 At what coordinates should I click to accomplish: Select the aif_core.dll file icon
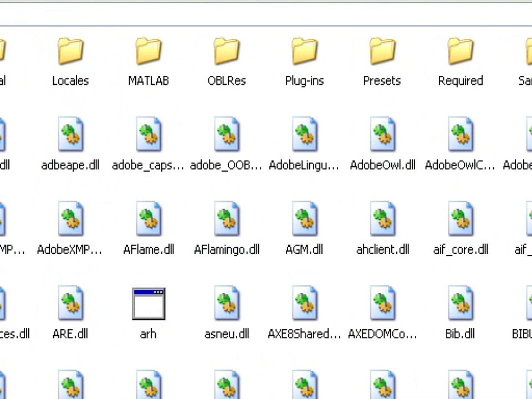pos(461,219)
